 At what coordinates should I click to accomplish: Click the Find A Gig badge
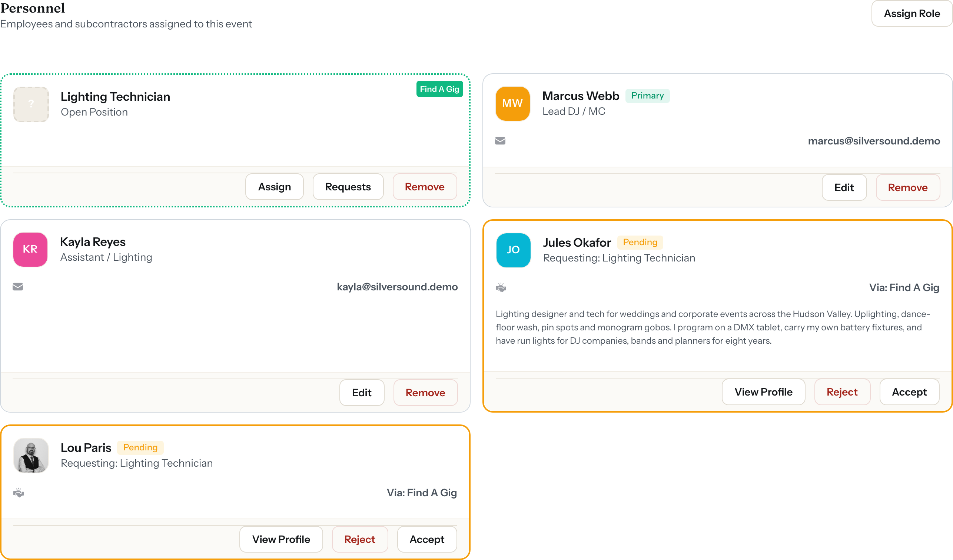click(x=439, y=89)
